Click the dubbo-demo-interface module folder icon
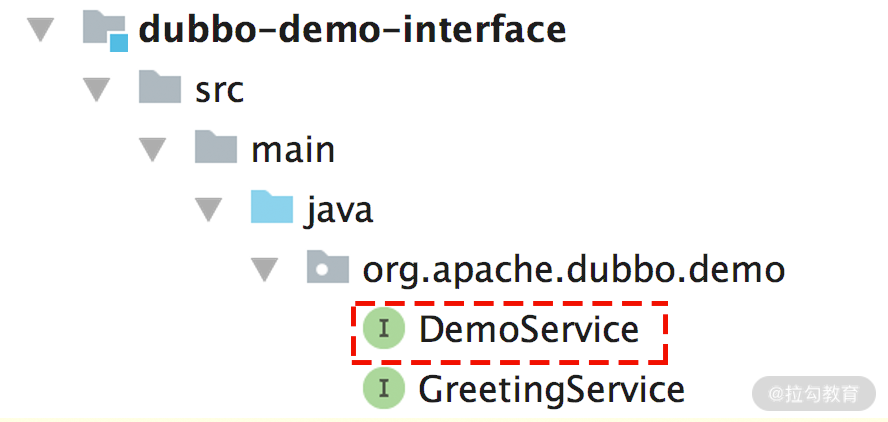 (105, 30)
